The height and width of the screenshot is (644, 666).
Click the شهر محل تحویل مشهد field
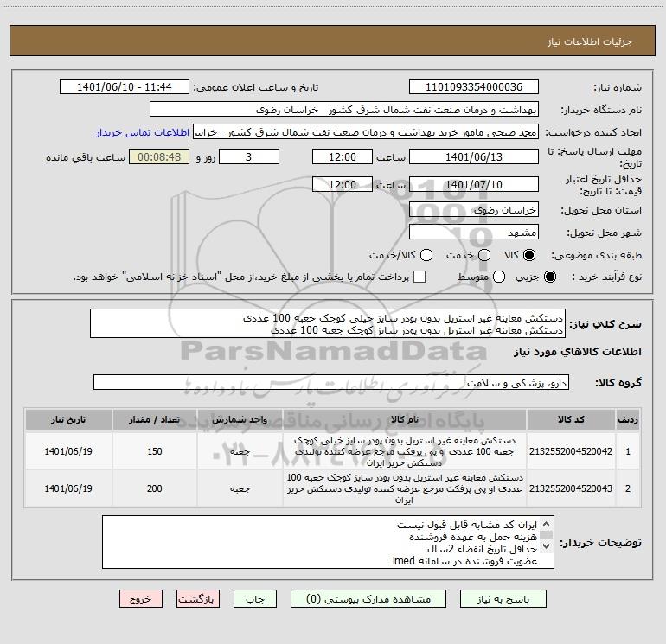pyautogui.click(x=474, y=232)
